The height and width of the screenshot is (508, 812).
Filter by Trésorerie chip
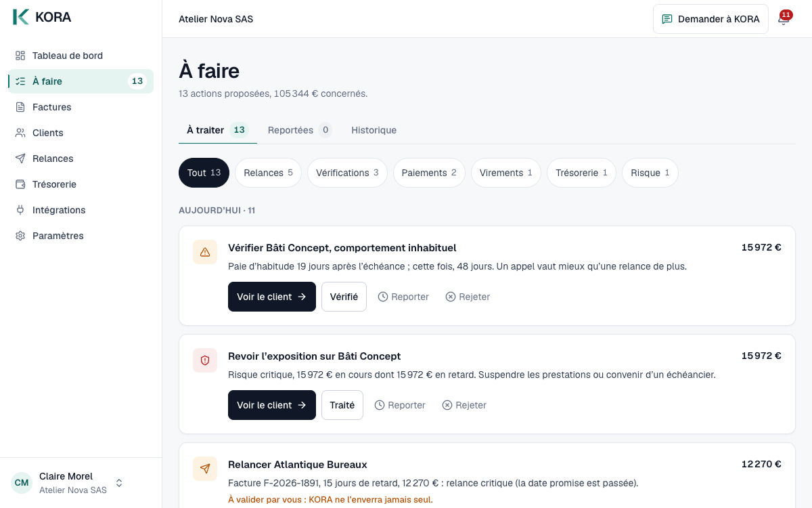click(x=581, y=173)
